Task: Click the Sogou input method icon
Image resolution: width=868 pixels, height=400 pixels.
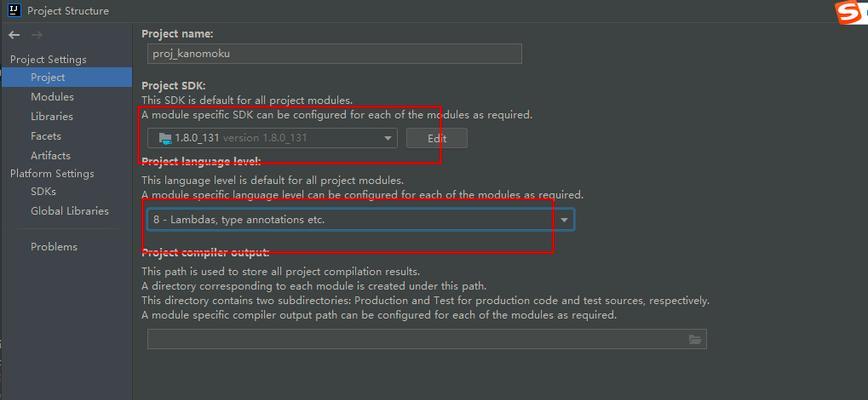Action: coord(849,12)
